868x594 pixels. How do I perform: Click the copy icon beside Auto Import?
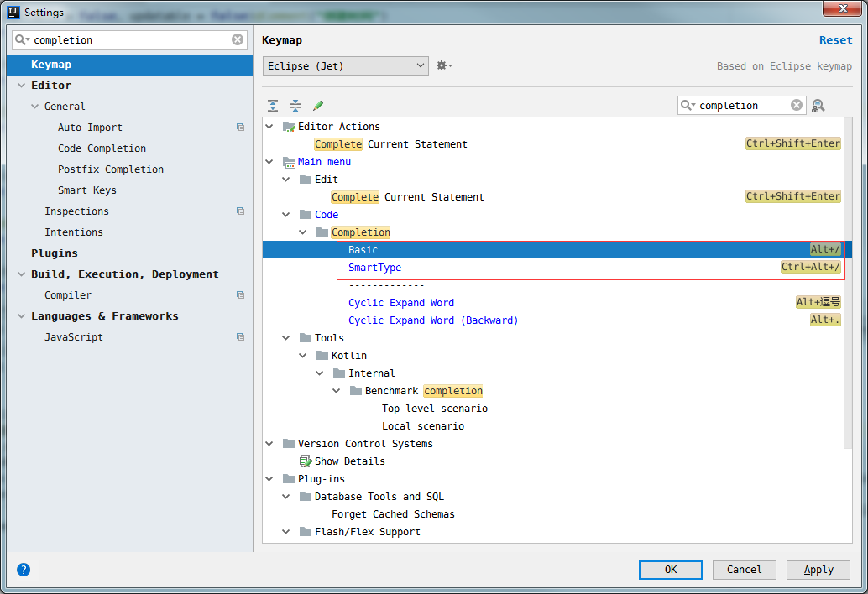240,128
